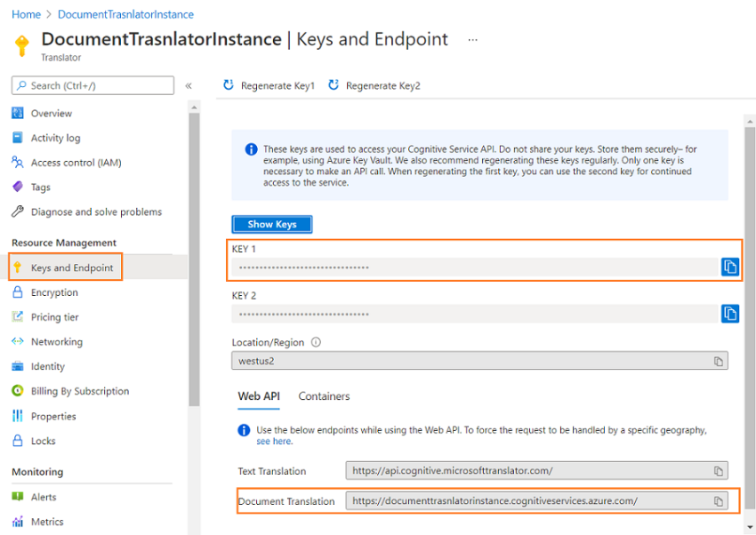
Task: Copy KEY 2 to clipboard
Action: tap(730, 314)
